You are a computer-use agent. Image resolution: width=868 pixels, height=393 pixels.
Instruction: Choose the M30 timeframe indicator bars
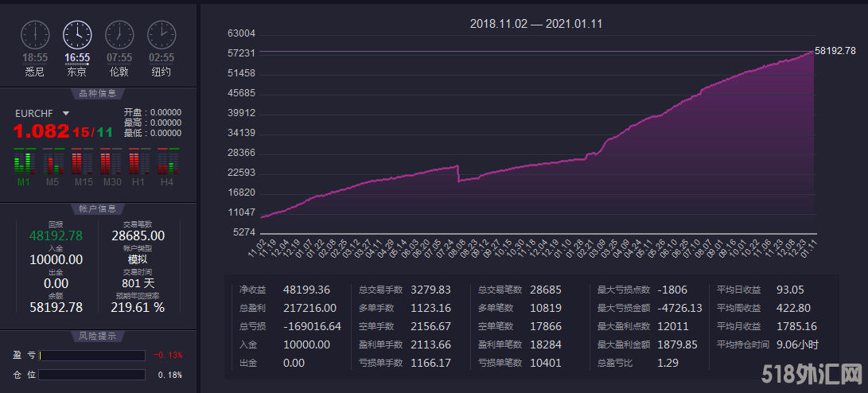111,162
